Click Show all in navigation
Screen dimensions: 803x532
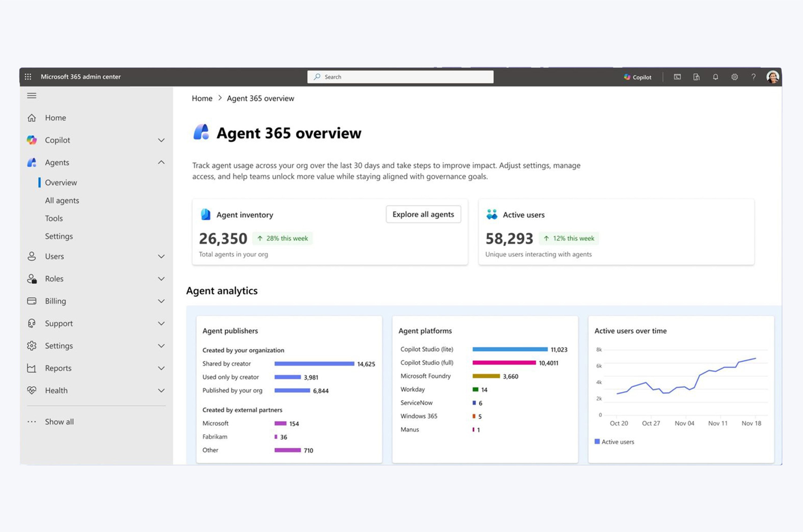point(59,422)
